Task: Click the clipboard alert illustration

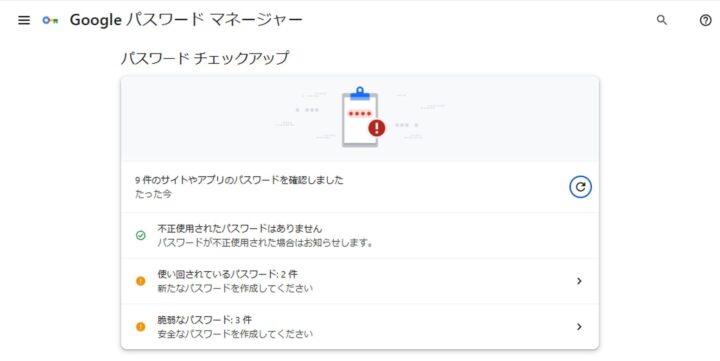Action: [363, 118]
